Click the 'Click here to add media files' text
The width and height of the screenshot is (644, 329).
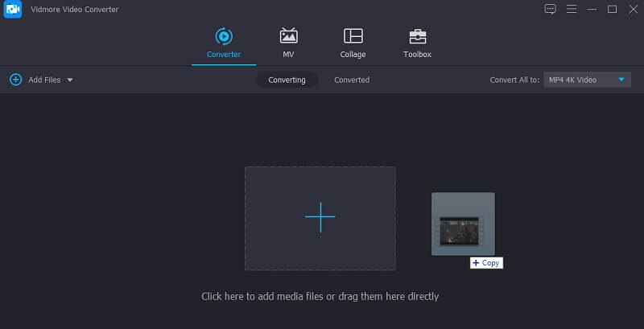[x=320, y=296]
